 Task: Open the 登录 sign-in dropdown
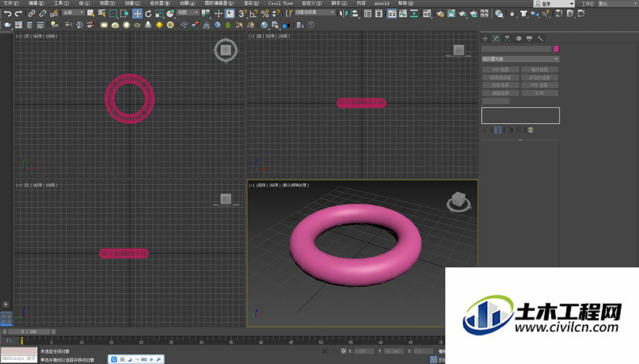tap(554, 4)
